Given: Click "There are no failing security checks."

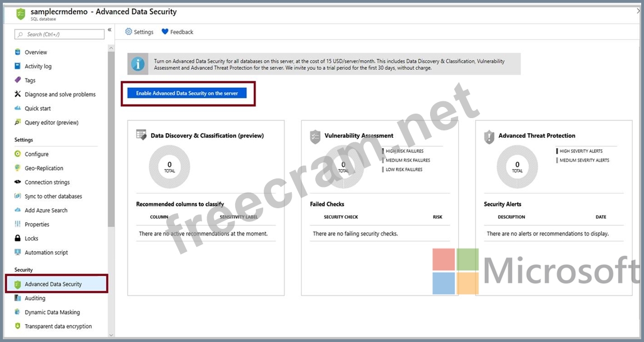Looking at the screenshot, I should click(x=355, y=233).
